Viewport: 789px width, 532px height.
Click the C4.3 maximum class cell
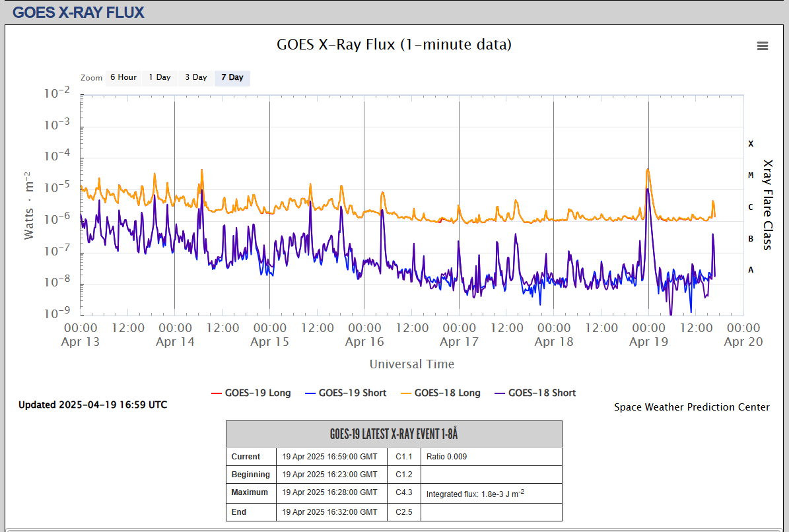coord(403,492)
